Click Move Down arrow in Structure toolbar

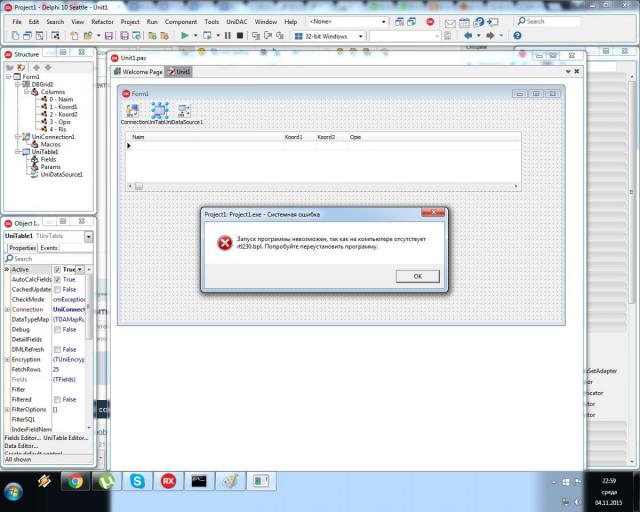[48, 67]
